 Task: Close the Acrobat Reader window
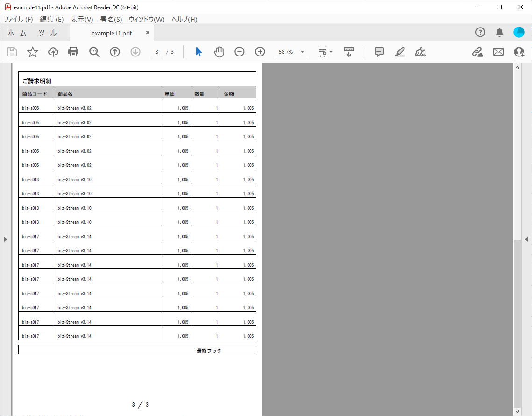(x=521, y=7)
